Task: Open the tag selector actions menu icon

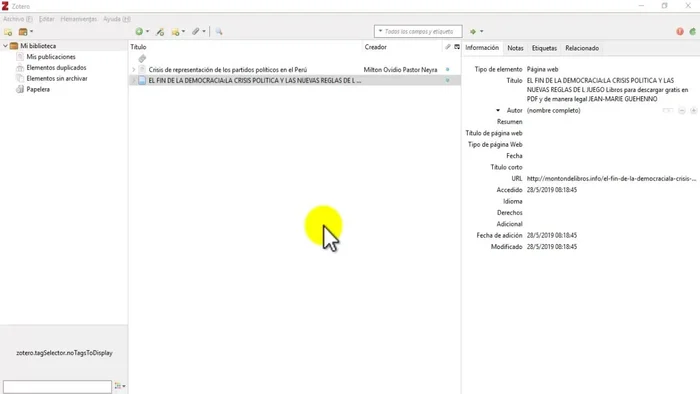Action: (120, 386)
